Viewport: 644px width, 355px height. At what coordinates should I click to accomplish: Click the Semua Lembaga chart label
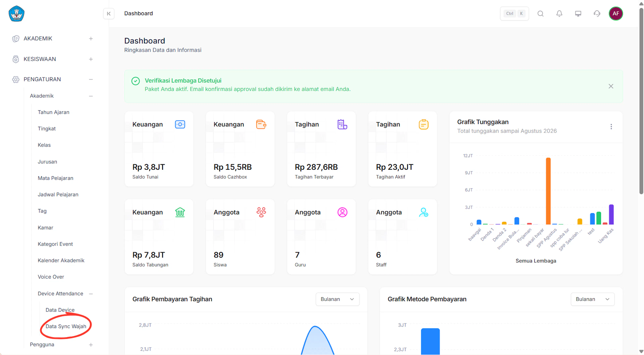pos(536,261)
